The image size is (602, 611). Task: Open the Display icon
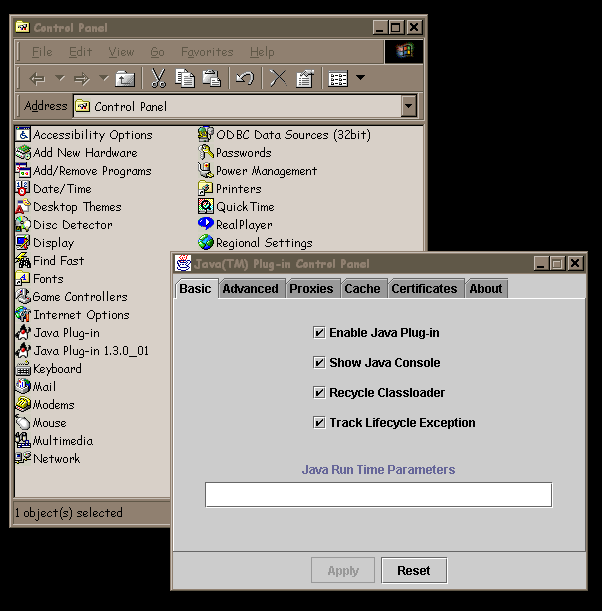tap(23, 242)
